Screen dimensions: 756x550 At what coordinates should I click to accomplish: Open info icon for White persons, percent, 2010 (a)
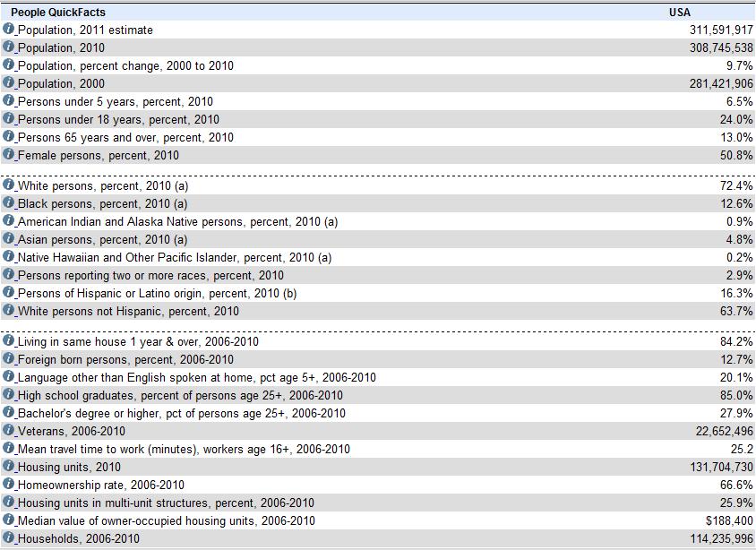(x=8, y=185)
